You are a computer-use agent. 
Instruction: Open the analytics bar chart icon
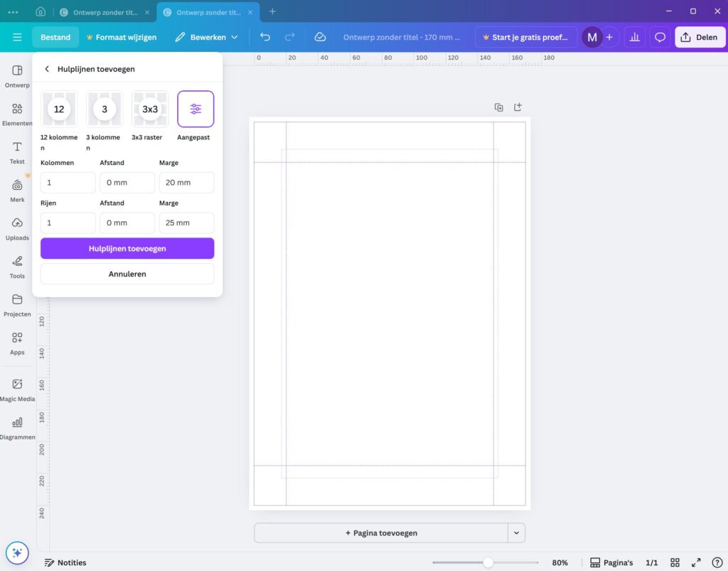click(635, 37)
